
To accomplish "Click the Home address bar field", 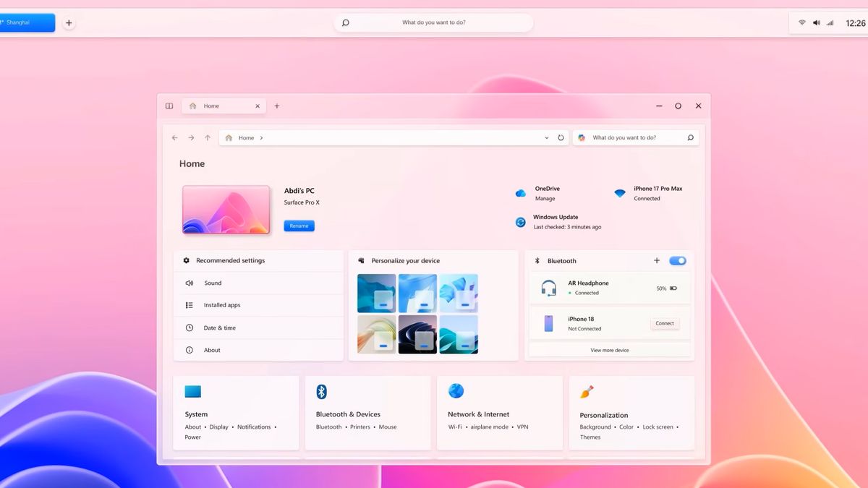I will [394, 137].
